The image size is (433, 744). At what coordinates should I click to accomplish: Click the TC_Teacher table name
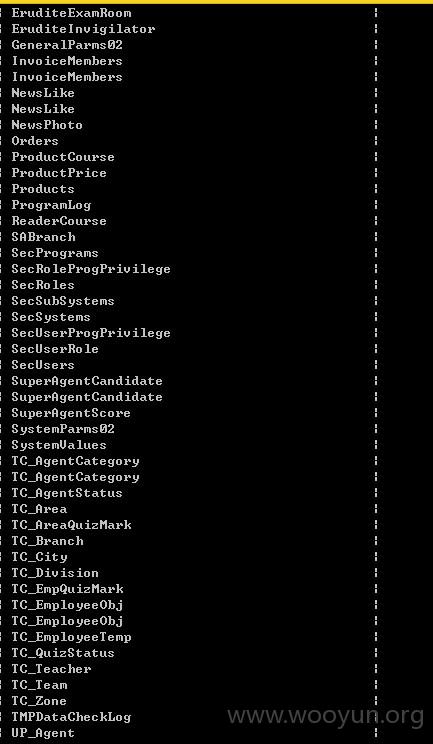[51, 669]
